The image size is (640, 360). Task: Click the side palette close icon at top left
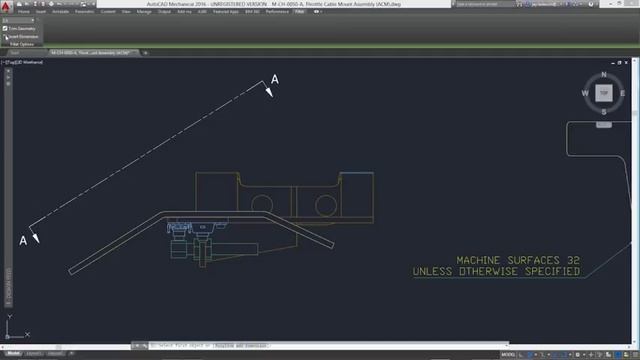[8, 71]
